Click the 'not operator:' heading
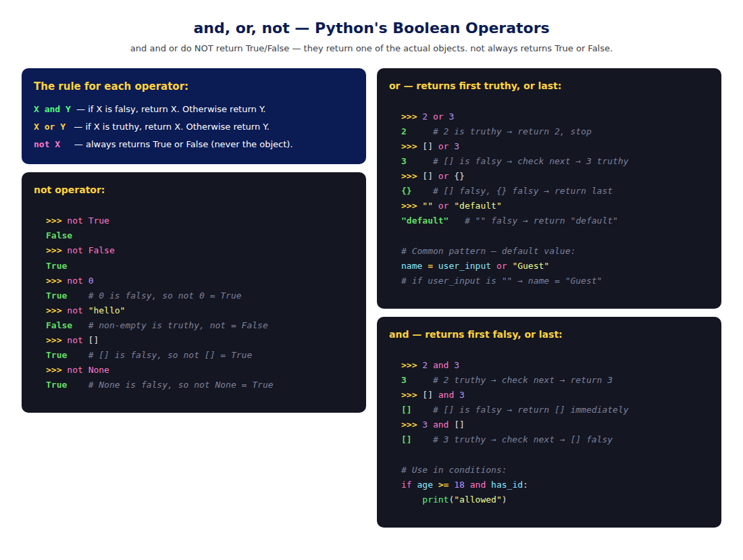This screenshot has height=560, width=743. 69,190
